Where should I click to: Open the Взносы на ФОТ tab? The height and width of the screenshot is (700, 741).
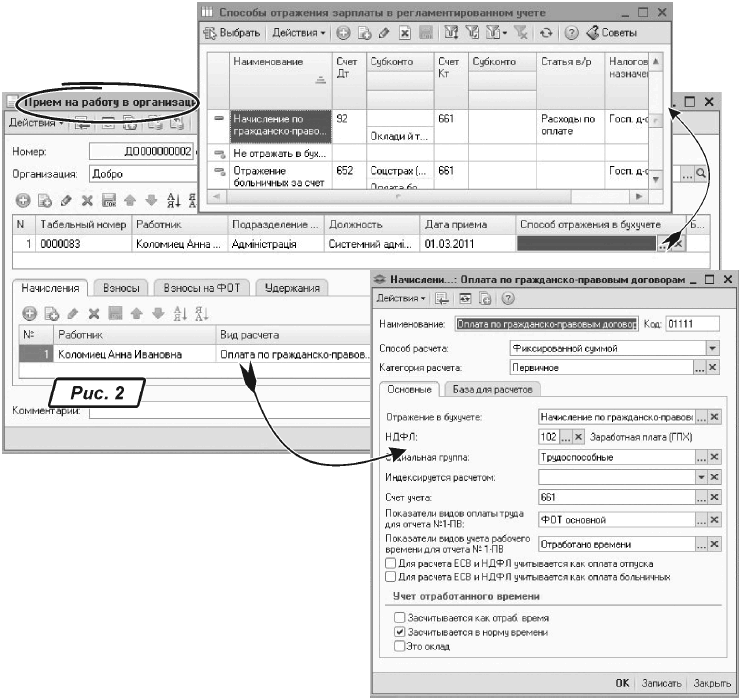pos(205,287)
